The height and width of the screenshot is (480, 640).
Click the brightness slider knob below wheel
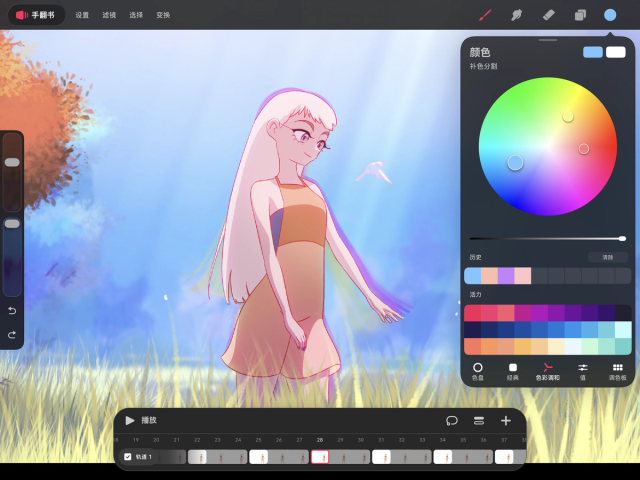click(x=622, y=239)
